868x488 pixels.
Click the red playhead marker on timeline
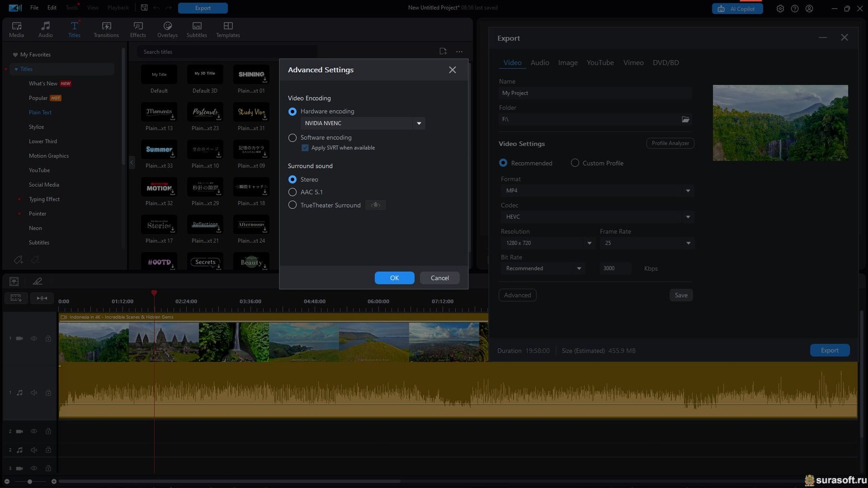tap(154, 292)
